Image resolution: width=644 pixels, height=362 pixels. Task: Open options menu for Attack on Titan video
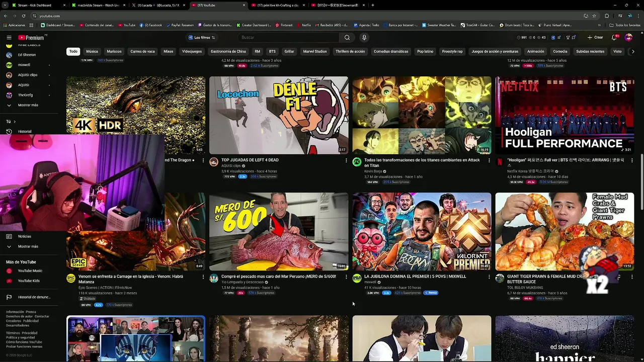point(489,160)
